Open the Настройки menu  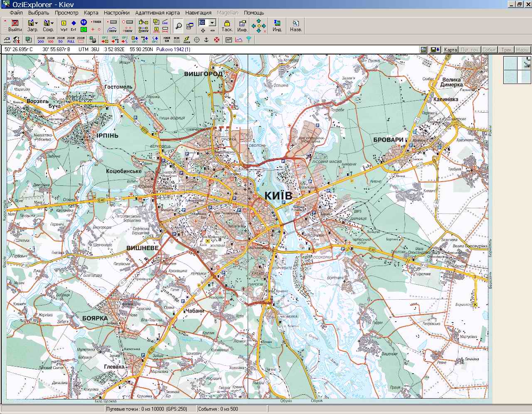[x=117, y=12]
